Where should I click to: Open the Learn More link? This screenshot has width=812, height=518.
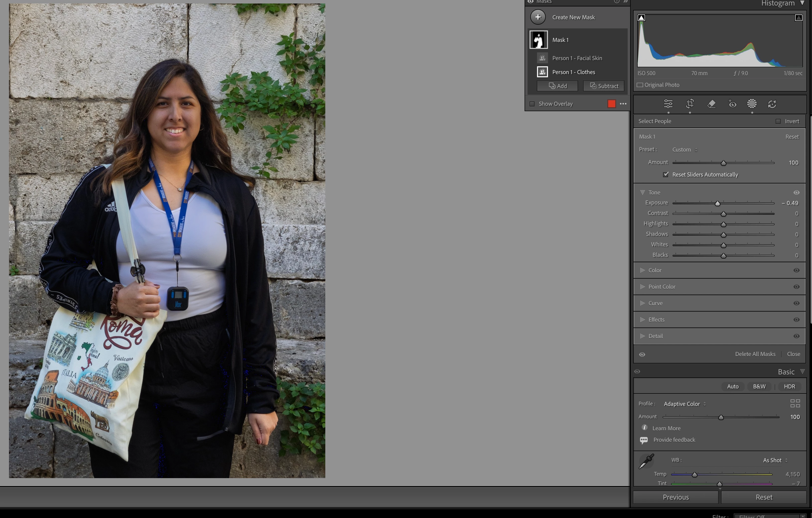(x=666, y=428)
